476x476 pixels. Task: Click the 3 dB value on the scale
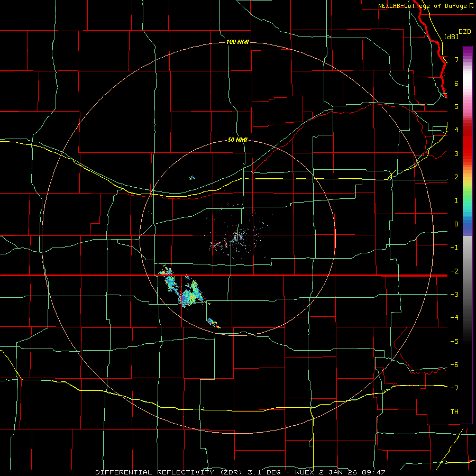[456, 153]
